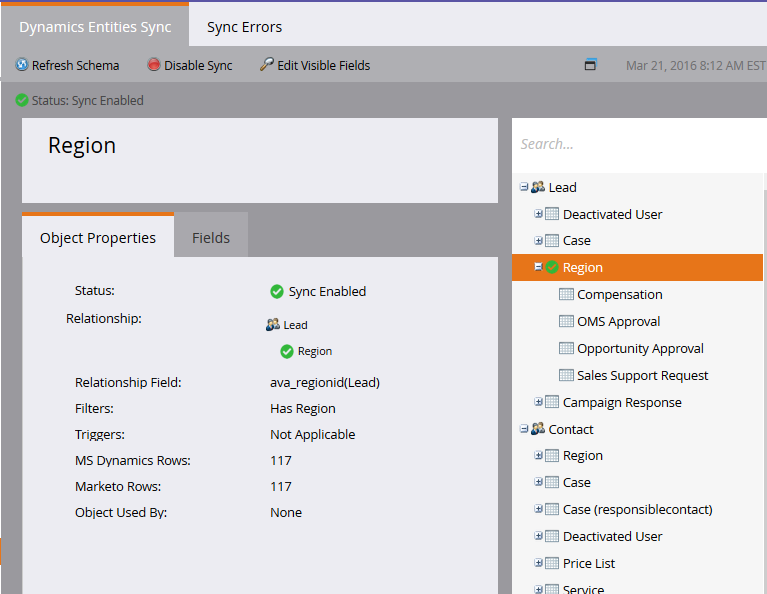
Task: Select OMS Approval in the entity tree
Action: [x=618, y=321]
